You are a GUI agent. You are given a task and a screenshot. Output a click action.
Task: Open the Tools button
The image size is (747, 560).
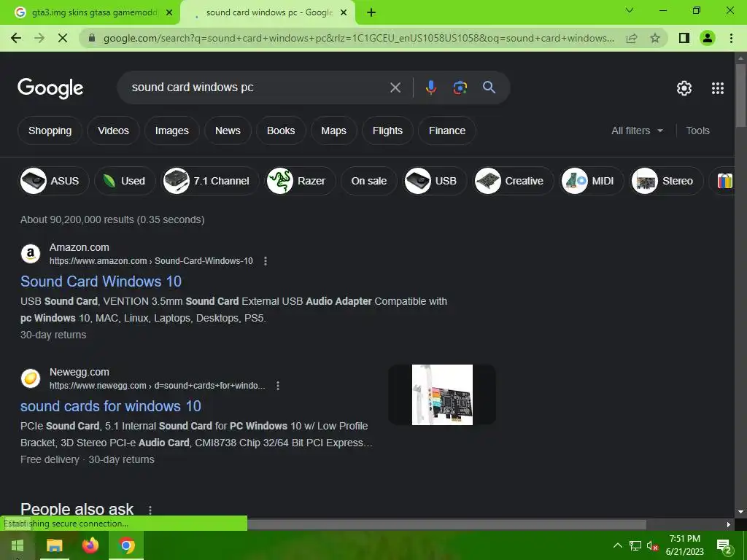coord(697,131)
